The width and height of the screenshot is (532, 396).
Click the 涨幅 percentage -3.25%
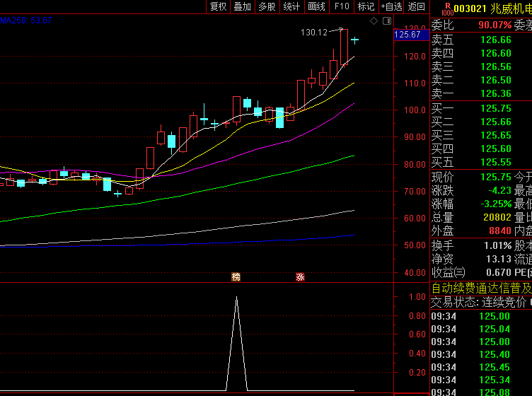(x=496, y=204)
